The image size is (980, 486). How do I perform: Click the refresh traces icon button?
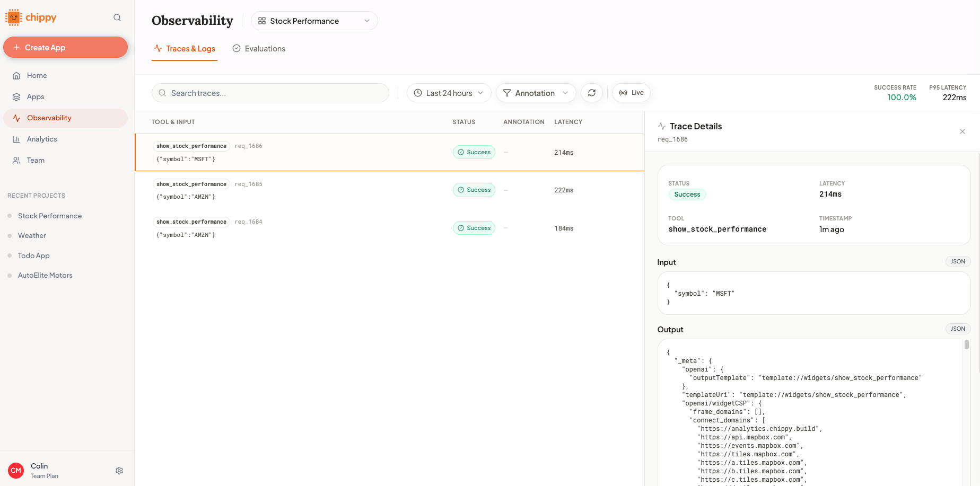click(592, 93)
